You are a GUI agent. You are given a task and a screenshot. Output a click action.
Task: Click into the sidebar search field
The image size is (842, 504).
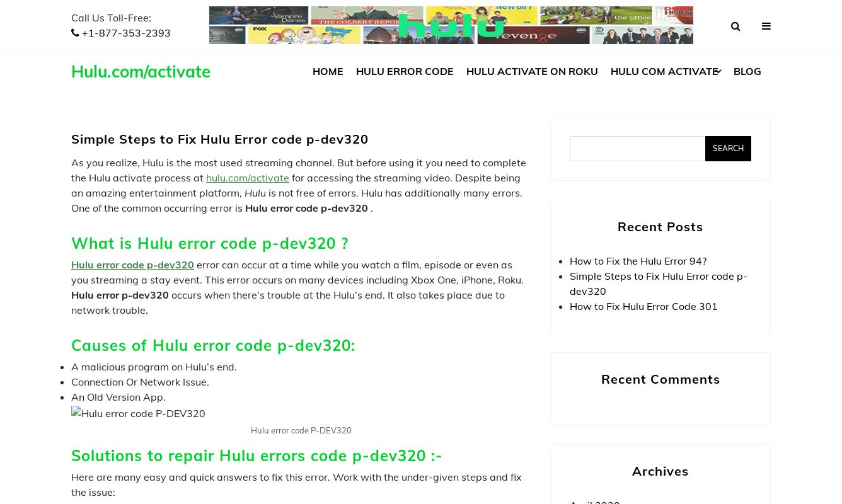click(x=637, y=149)
